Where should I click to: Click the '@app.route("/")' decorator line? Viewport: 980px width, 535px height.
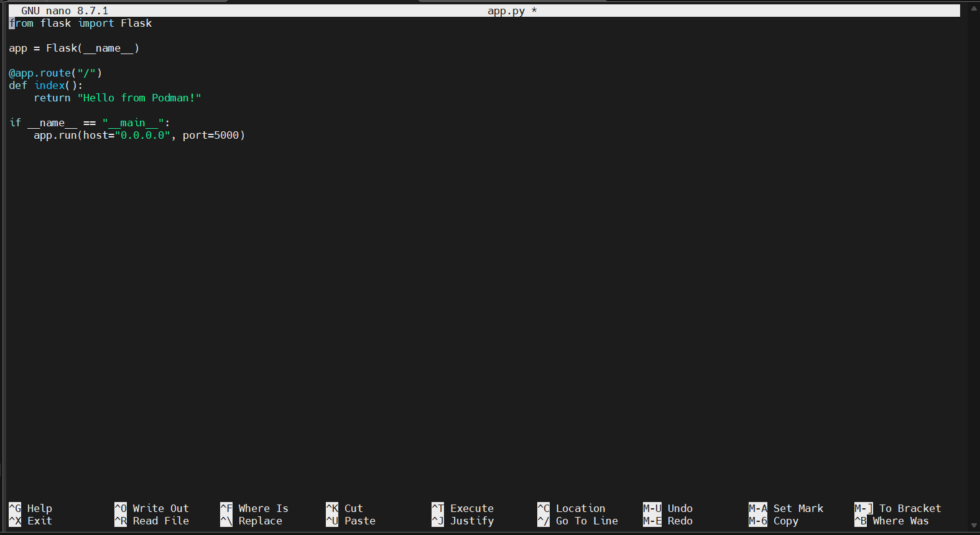coord(55,73)
